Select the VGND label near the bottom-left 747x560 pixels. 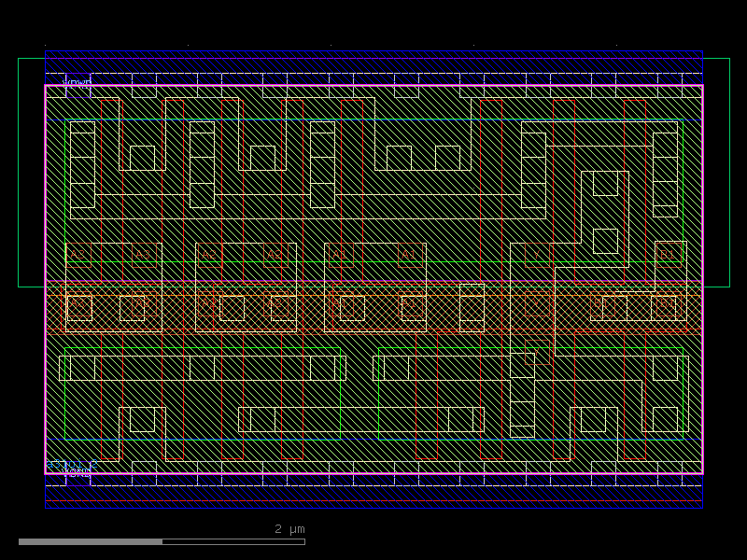point(77,472)
